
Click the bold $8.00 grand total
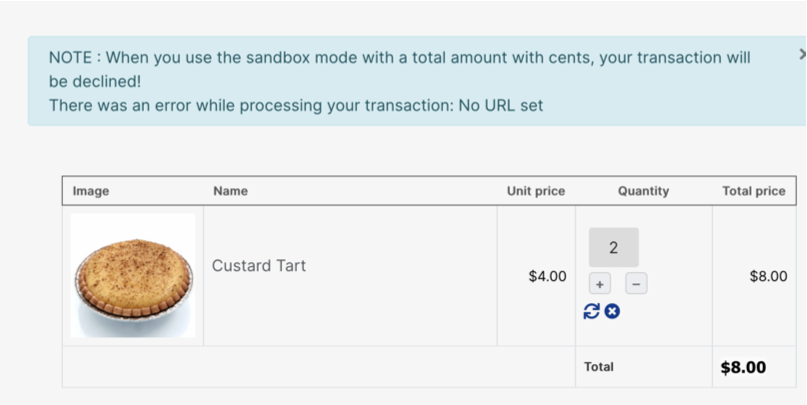pos(743,367)
